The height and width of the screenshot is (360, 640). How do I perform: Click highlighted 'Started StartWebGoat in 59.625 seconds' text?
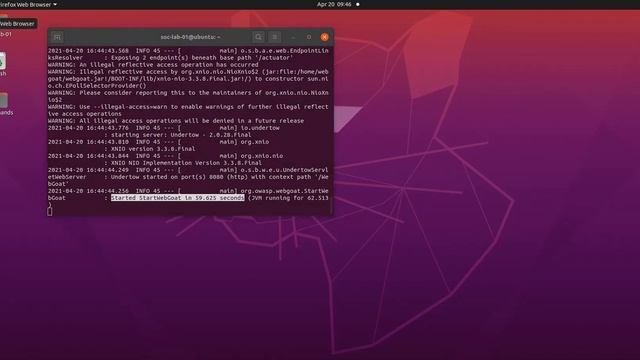(178, 198)
